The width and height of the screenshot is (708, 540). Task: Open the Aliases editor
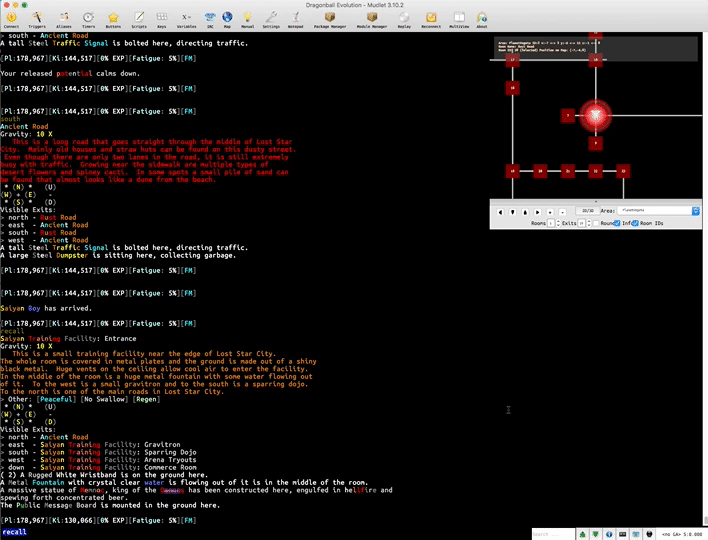click(x=62, y=17)
